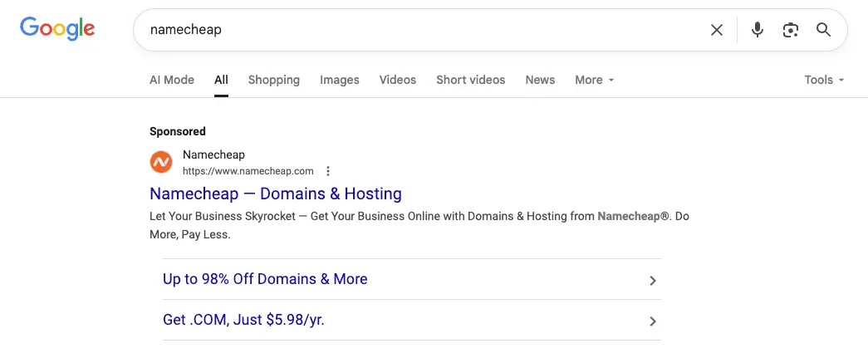Open "Get .COM, Just $5.98/yr." sitelink
Image resolution: width=868 pixels, height=353 pixels.
pyautogui.click(x=243, y=320)
